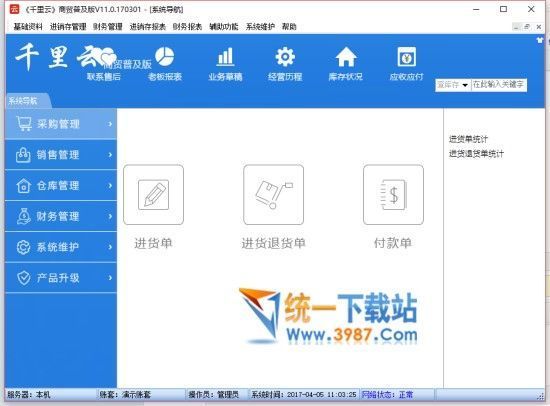550x406 pixels.
Task: Open the 业务草稿 bar chart icon
Action: 225,56
